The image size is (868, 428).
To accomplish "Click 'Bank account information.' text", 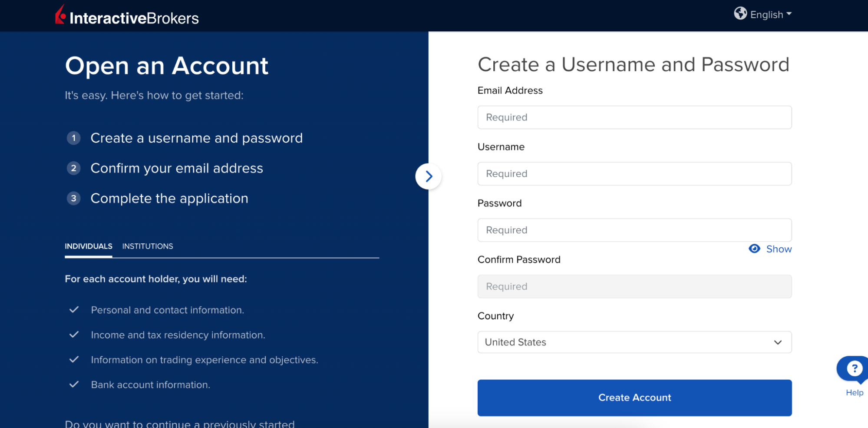I will [151, 385].
